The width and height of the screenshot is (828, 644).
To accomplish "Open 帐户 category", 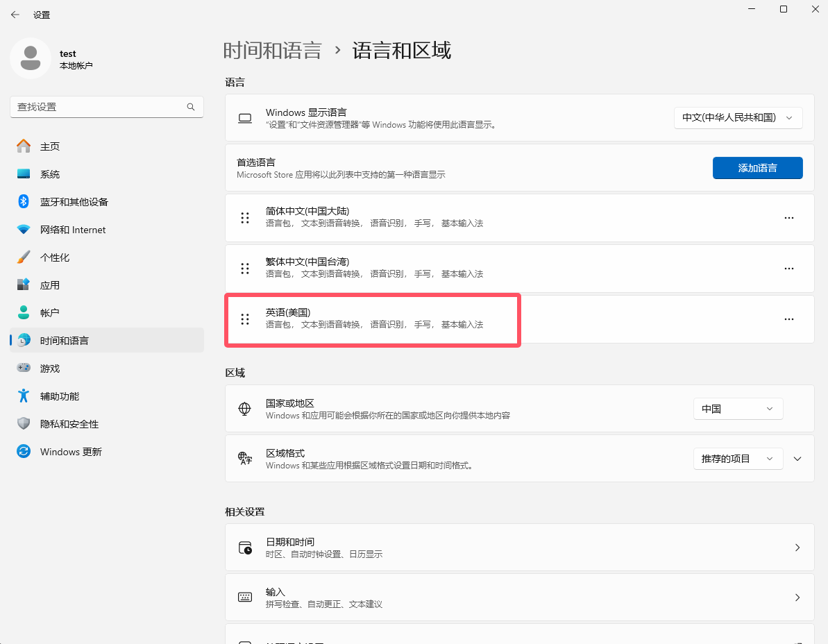I will pos(107,313).
